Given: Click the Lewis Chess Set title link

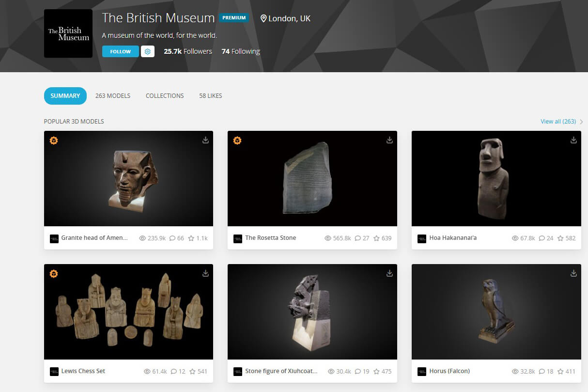Looking at the screenshot, I should (x=83, y=371).
